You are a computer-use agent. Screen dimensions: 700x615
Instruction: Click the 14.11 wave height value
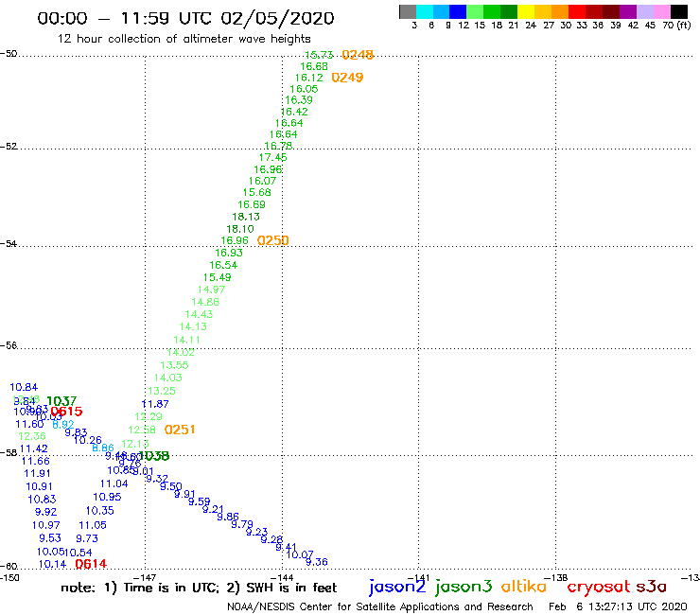(x=187, y=340)
